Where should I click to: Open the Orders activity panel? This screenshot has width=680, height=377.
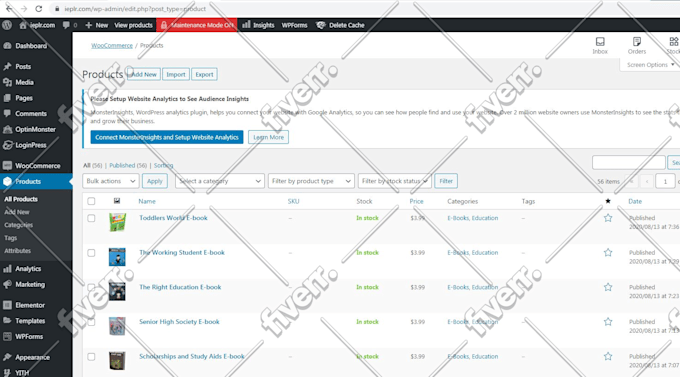click(x=637, y=46)
